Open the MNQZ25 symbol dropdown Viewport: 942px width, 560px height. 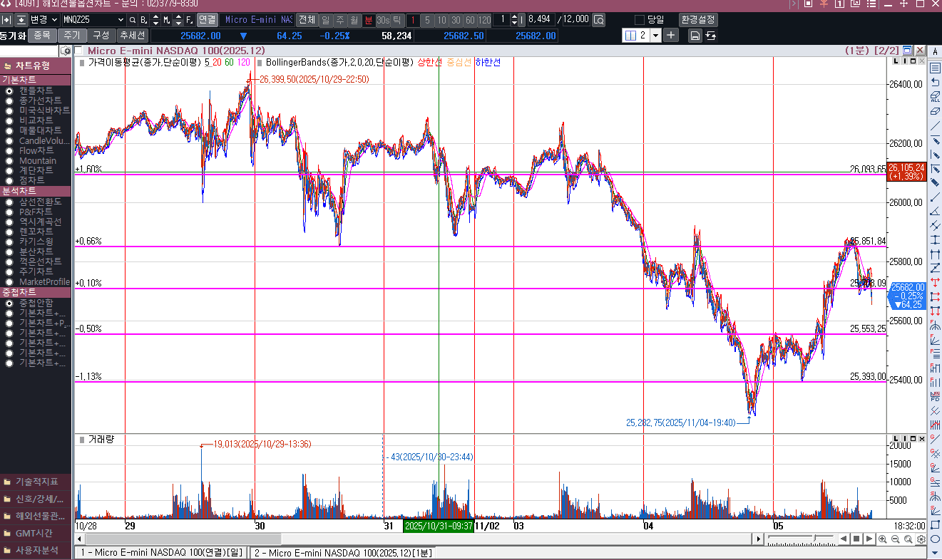(120, 20)
